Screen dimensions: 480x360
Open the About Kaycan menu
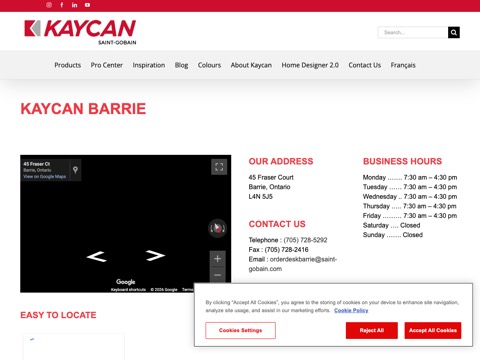click(x=251, y=65)
